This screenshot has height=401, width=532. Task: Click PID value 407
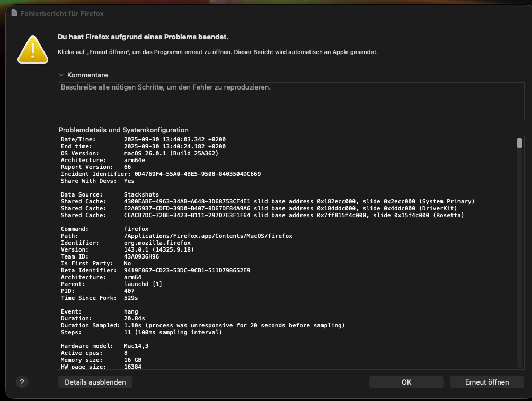[x=129, y=291]
